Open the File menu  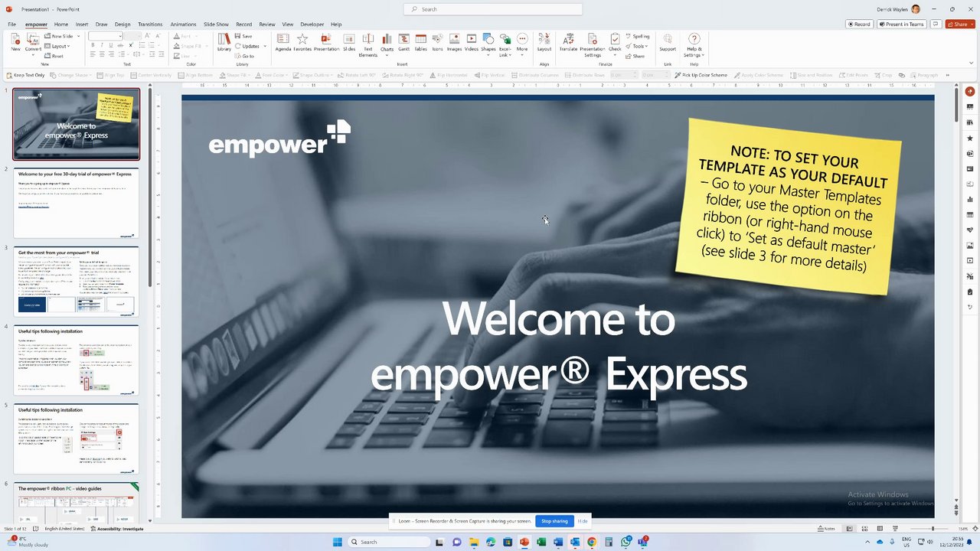coord(12,24)
